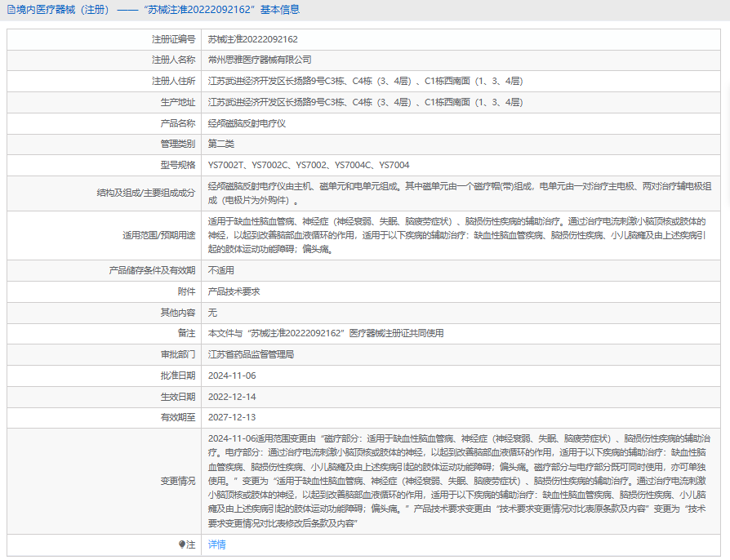Click the 产品储存条件及有效期 label

click(152, 270)
